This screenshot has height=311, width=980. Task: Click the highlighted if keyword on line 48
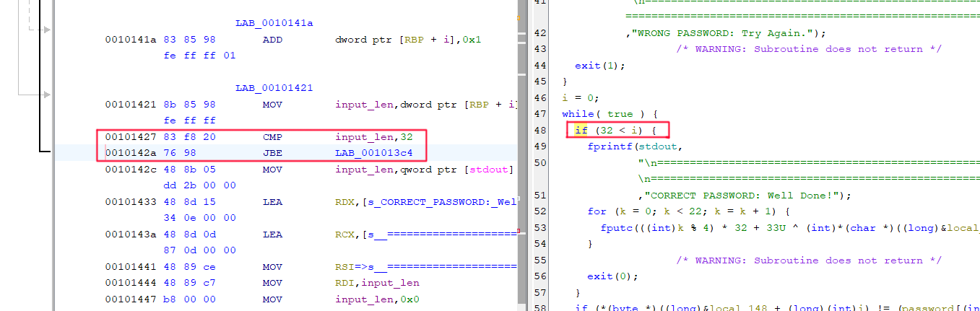(x=581, y=130)
